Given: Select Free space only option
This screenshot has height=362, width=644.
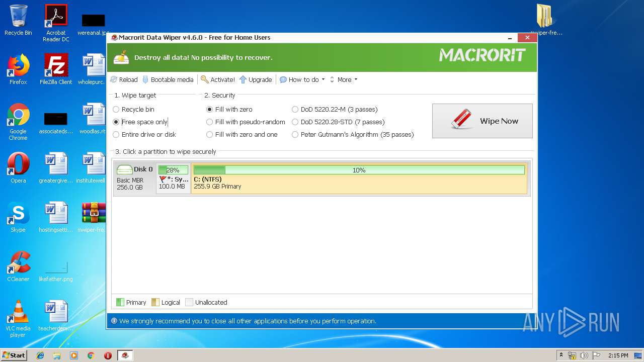Looking at the screenshot, I should [x=140, y=122].
